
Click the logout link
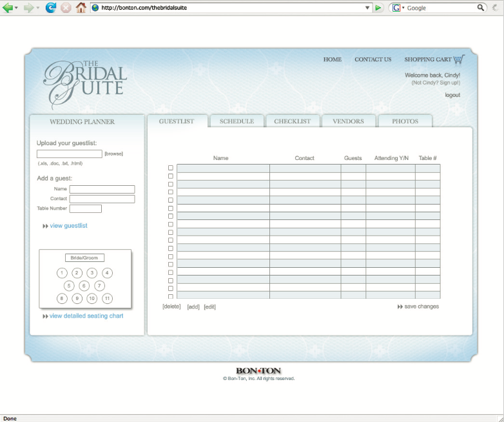click(x=452, y=95)
